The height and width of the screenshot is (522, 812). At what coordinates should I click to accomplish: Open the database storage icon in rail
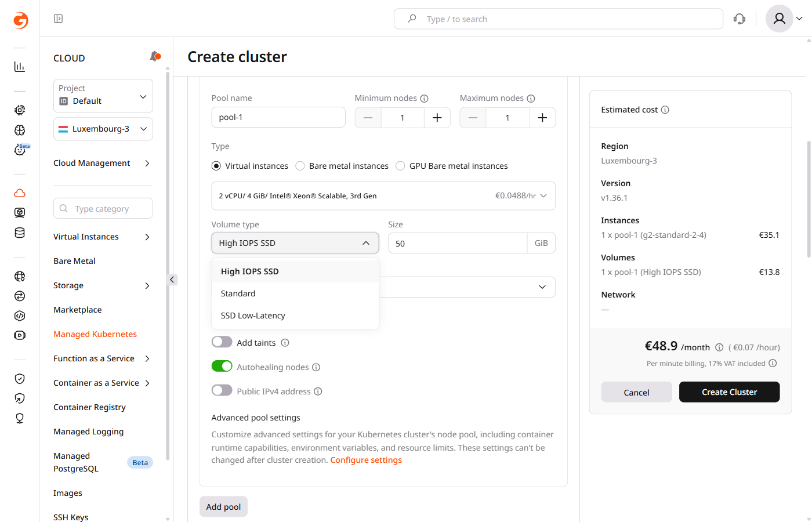point(20,233)
